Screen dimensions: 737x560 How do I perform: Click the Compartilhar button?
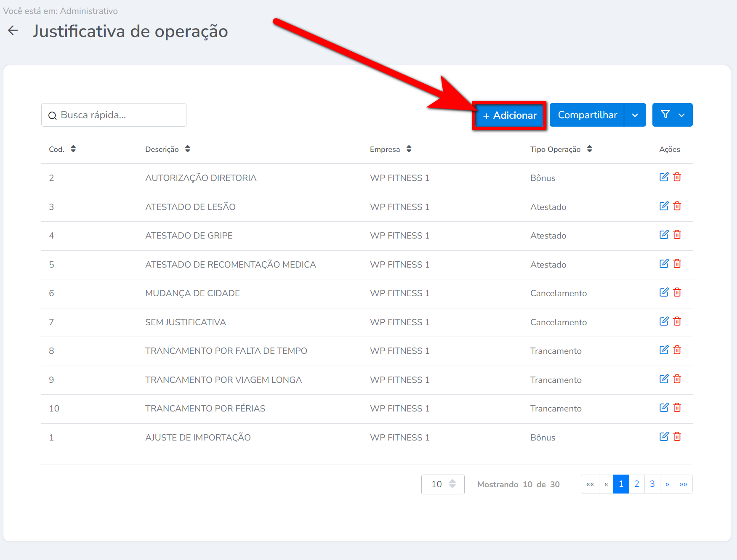click(587, 115)
